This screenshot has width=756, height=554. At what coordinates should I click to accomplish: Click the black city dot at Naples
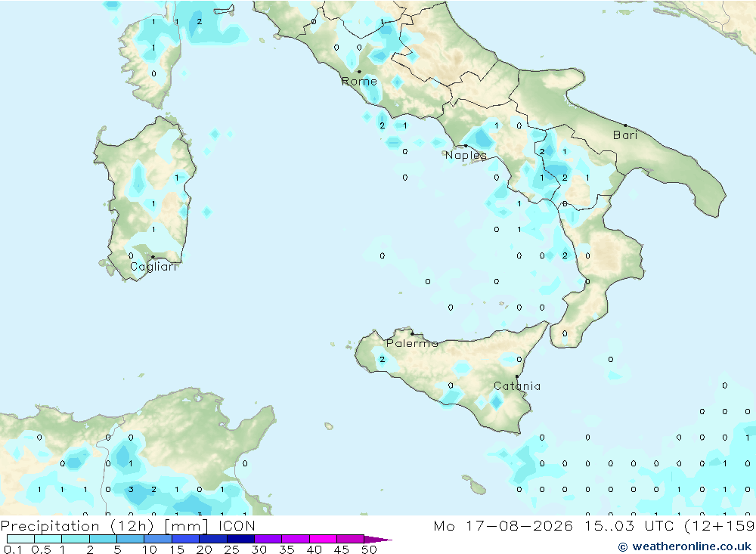[x=466, y=146]
